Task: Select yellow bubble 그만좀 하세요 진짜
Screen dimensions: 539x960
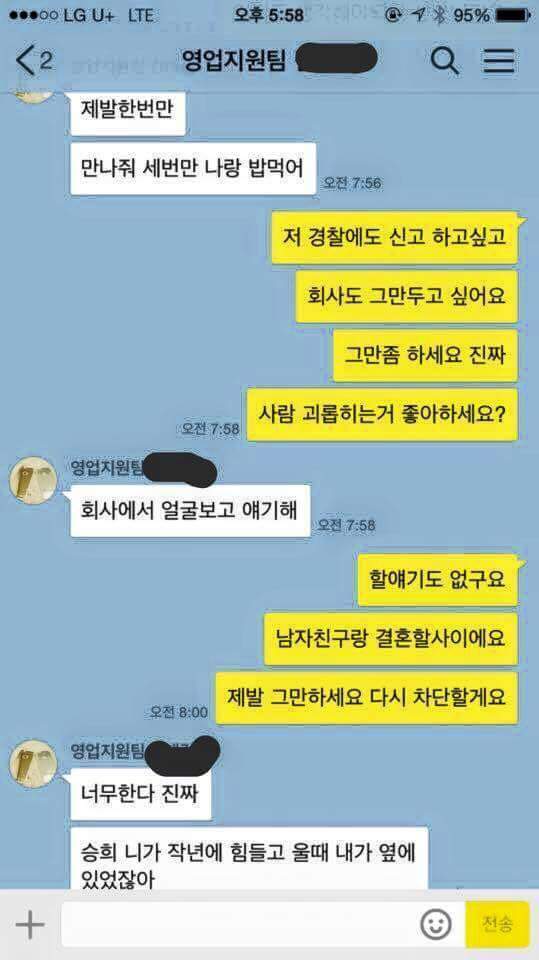Action: [425, 356]
